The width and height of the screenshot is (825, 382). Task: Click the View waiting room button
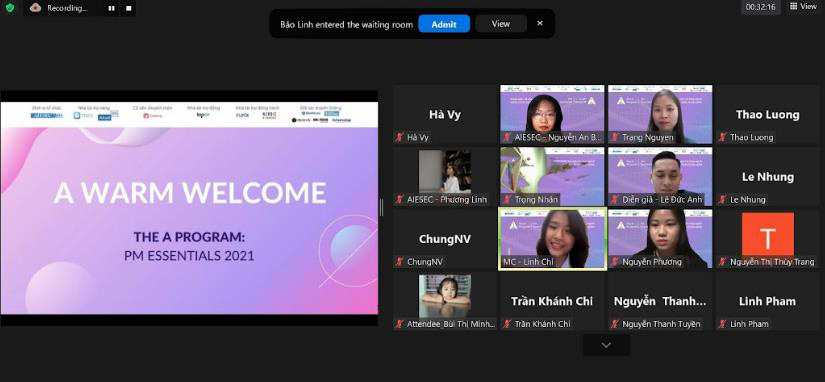[501, 24]
